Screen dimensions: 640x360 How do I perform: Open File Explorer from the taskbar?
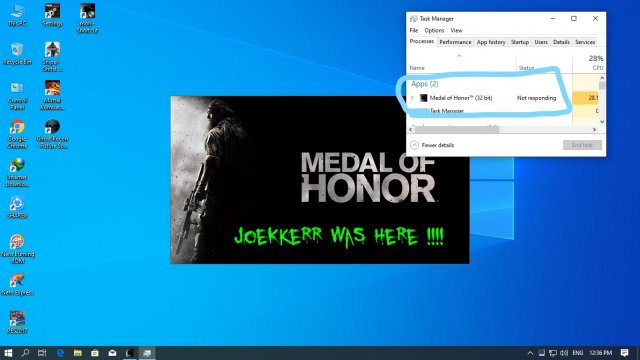click(78, 353)
